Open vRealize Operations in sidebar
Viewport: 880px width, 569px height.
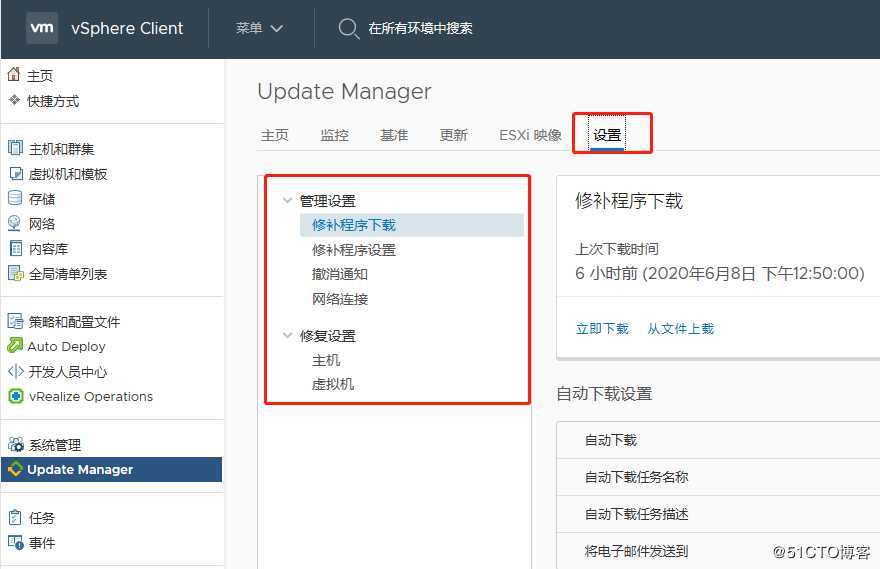click(90, 396)
